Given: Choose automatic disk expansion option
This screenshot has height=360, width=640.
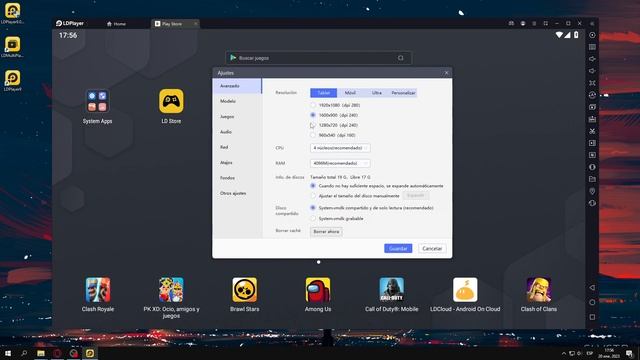Looking at the screenshot, I should pyautogui.click(x=313, y=186).
